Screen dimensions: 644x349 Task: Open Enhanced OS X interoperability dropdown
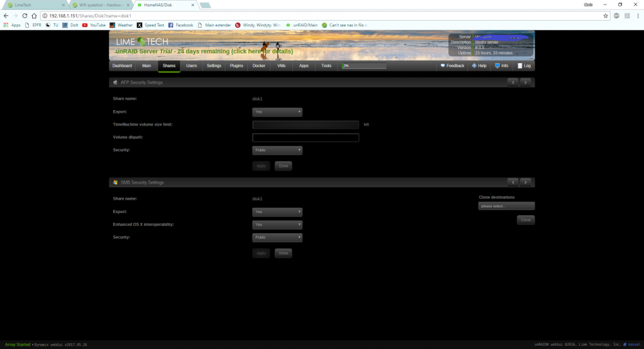pyautogui.click(x=277, y=225)
